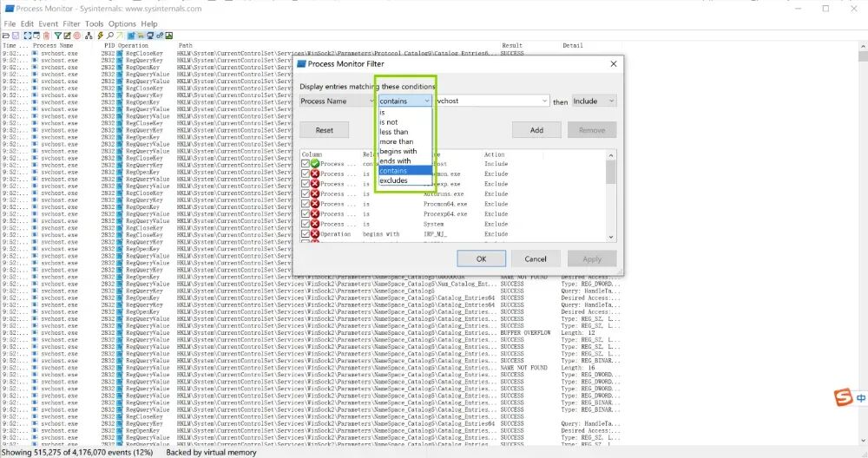Expand the Include action dropdown

coord(594,101)
